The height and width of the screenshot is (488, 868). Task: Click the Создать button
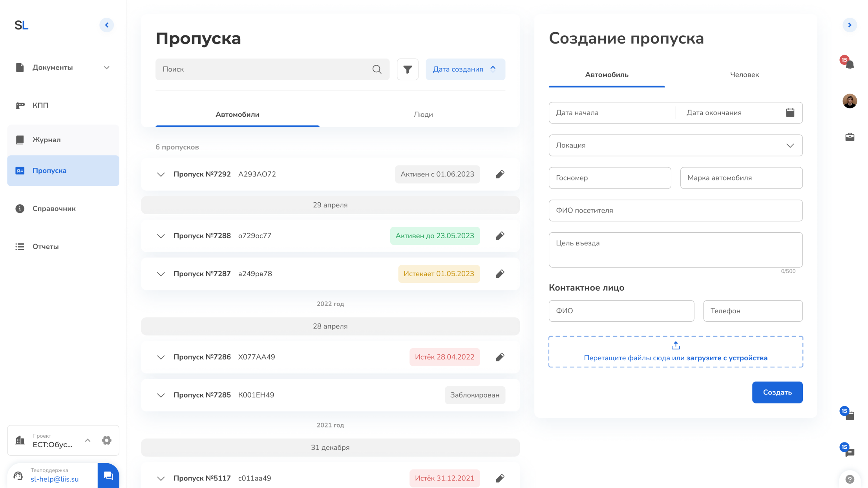[x=777, y=392]
